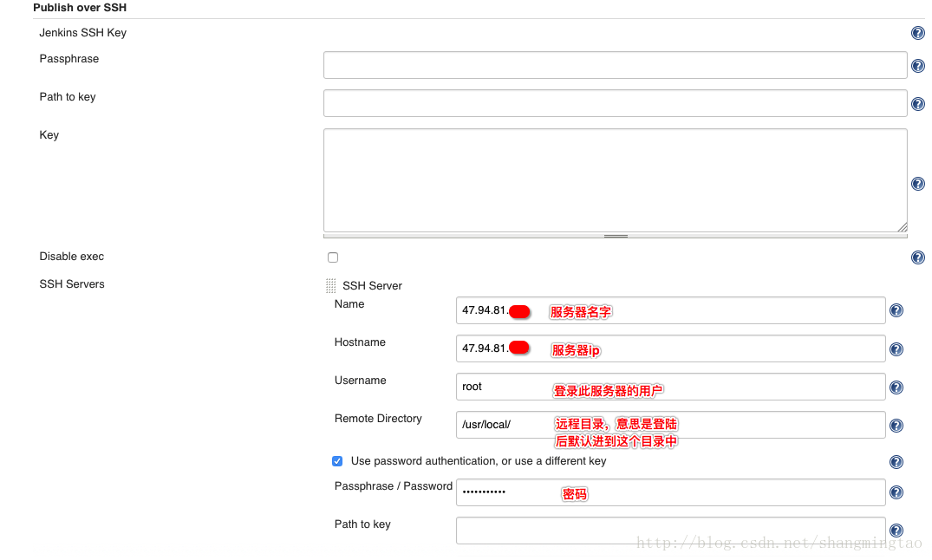Click the Hostname input field

pyautogui.click(x=670, y=348)
